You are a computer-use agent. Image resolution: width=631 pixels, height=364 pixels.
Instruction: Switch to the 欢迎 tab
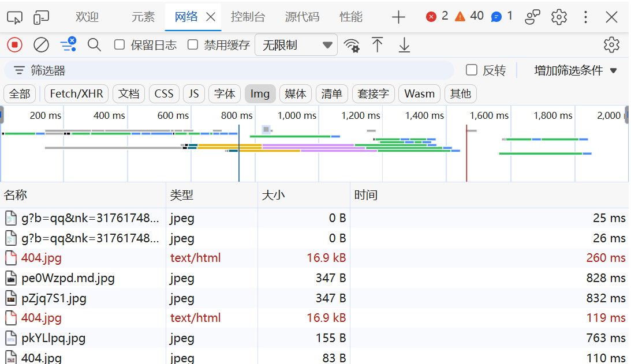(87, 17)
